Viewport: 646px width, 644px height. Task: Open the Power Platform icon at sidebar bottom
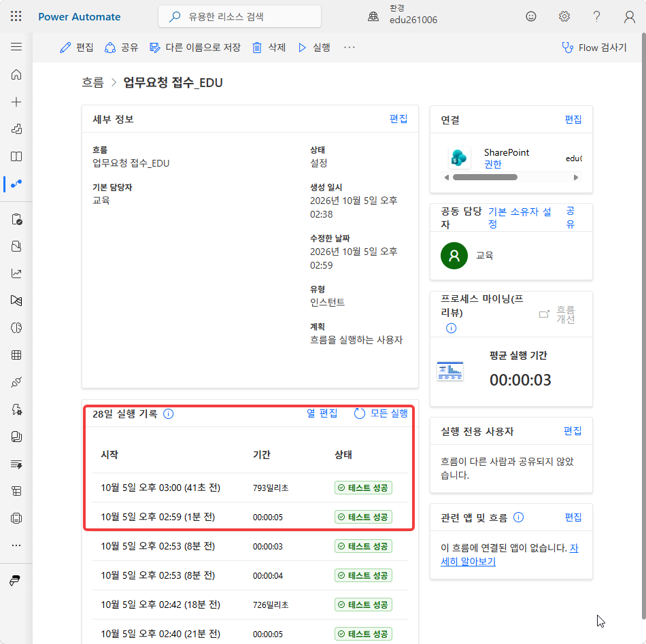(x=15, y=581)
